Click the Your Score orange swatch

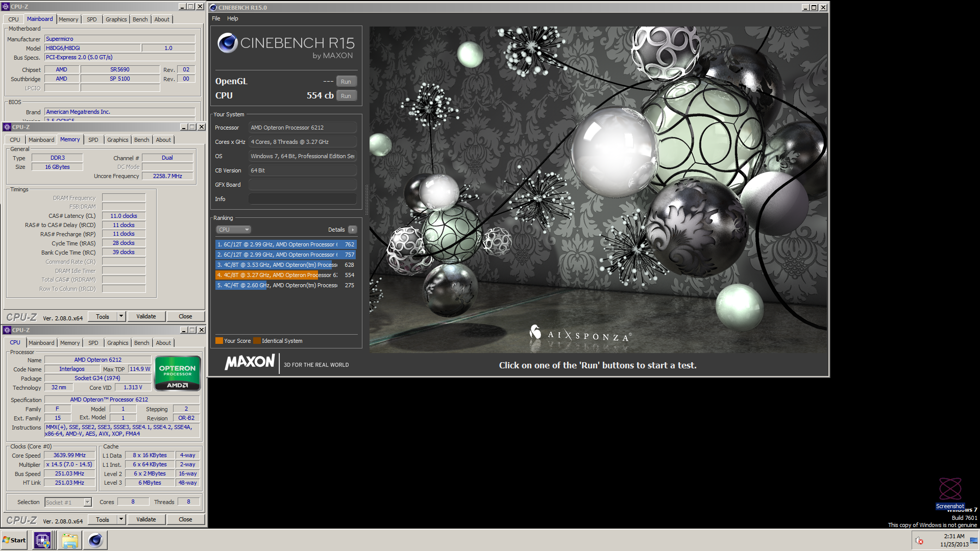(219, 341)
